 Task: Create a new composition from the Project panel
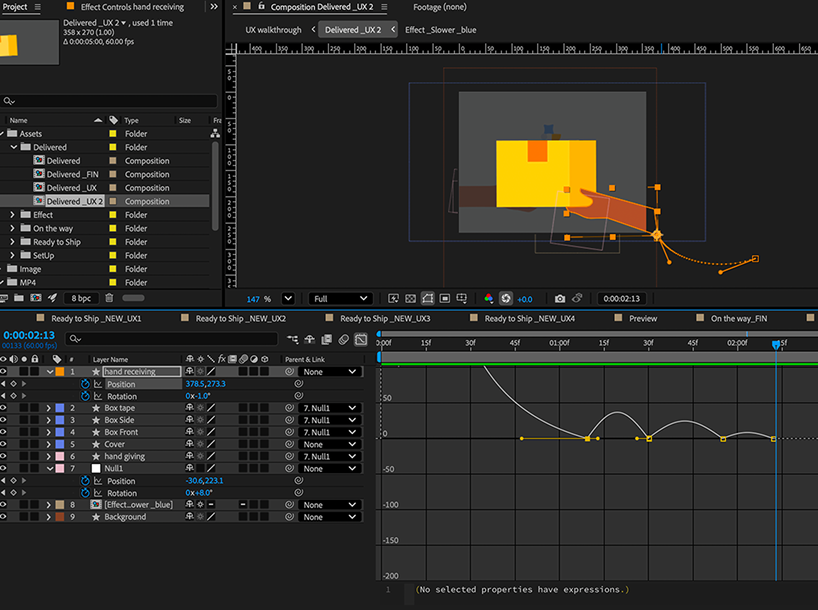(x=35, y=298)
